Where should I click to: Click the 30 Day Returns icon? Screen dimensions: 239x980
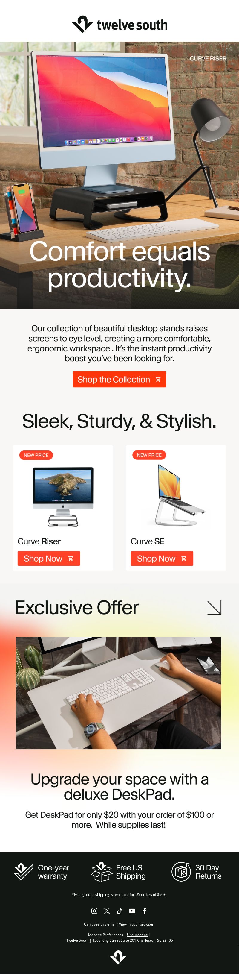(181, 871)
